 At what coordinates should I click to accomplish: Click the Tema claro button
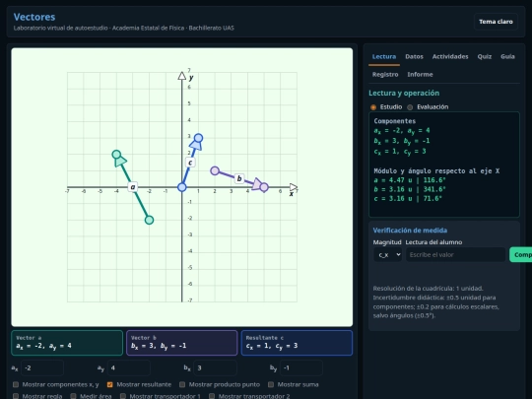tap(496, 22)
